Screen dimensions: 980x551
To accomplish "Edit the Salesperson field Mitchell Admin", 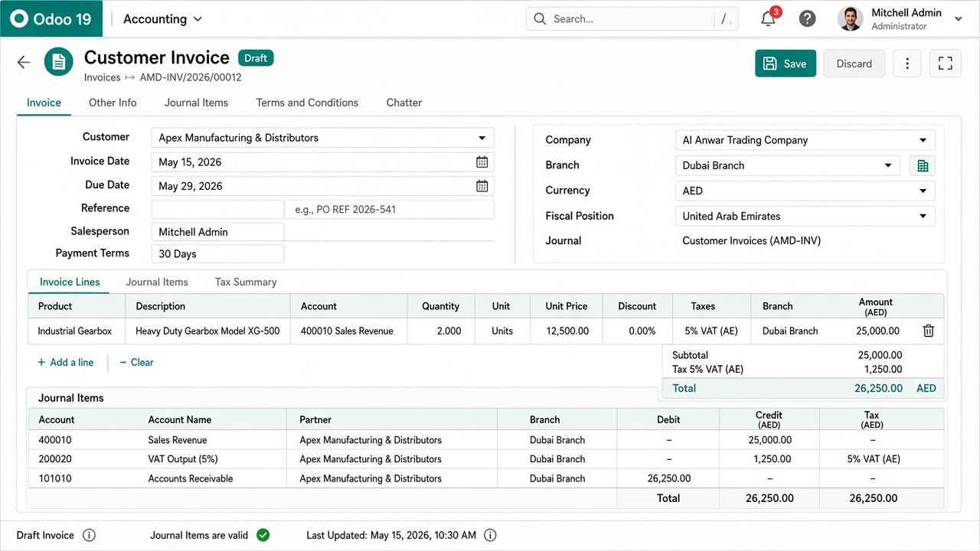I will tap(217, 232).
